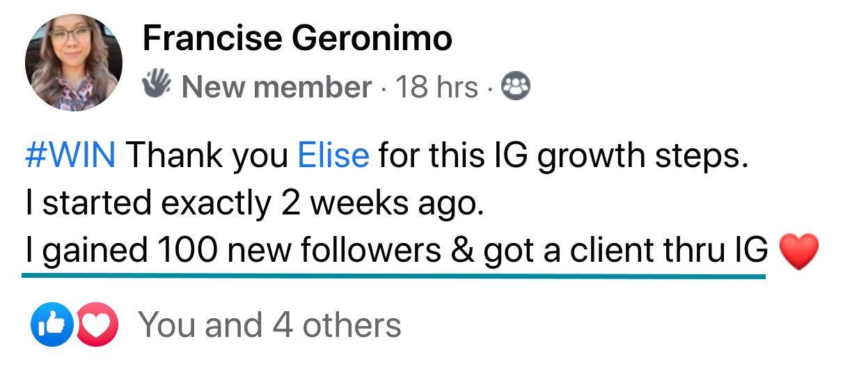Show who reacted via "You and 4 others"

(x=270, y=325)
